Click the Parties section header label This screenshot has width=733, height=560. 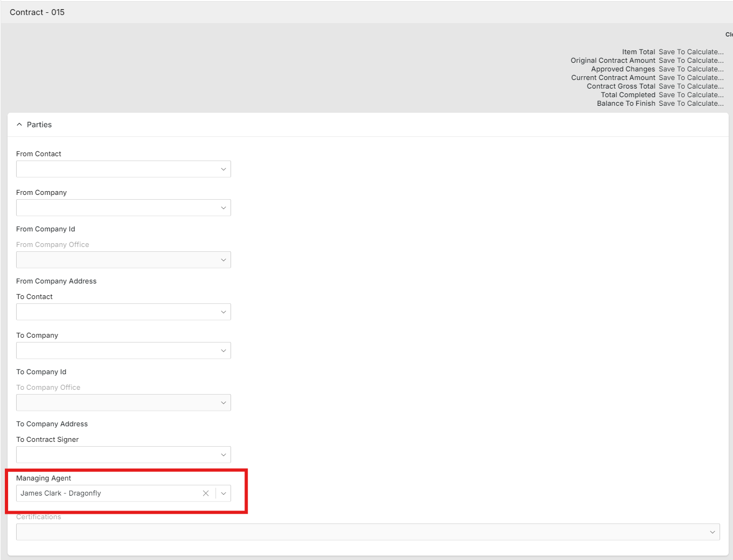(39, 125)
